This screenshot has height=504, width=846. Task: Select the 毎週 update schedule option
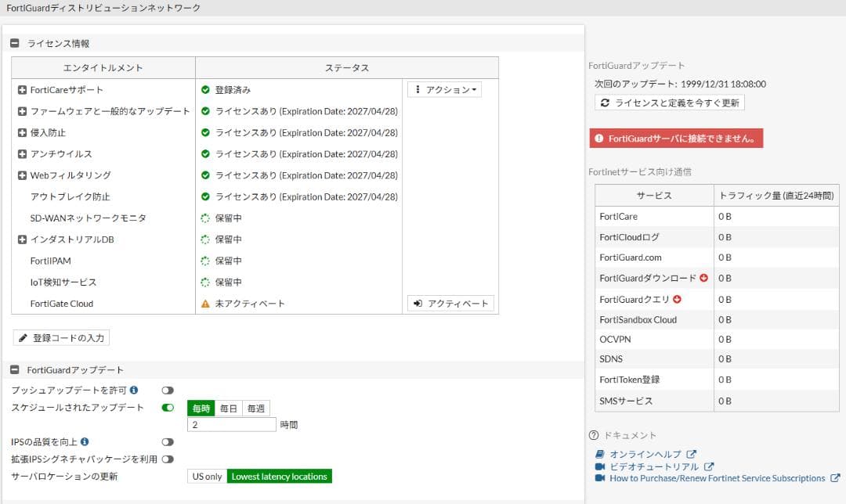click(x=257, y=409)
